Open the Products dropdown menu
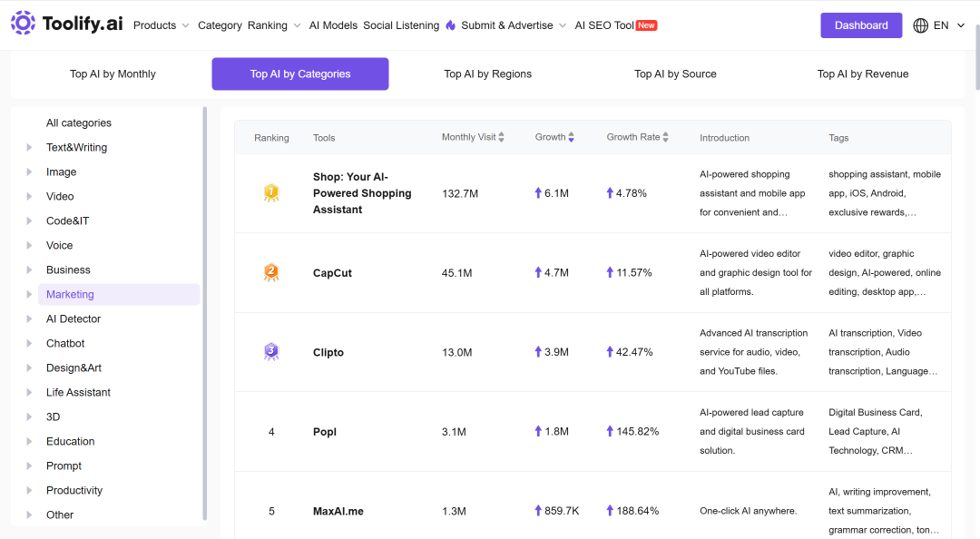The width and height of the screenshot is (980, 539). [162, 25]
